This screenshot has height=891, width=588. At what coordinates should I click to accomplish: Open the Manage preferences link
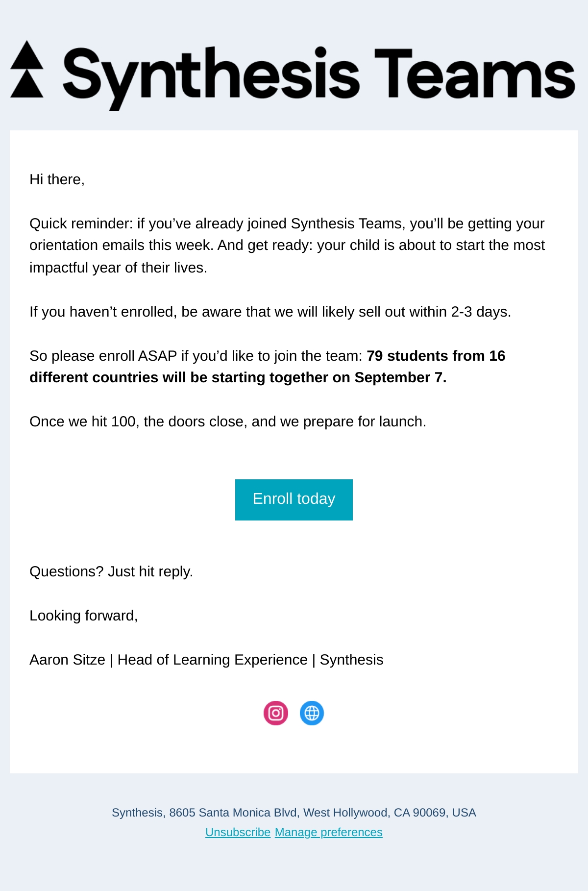[x=329, y=832]
